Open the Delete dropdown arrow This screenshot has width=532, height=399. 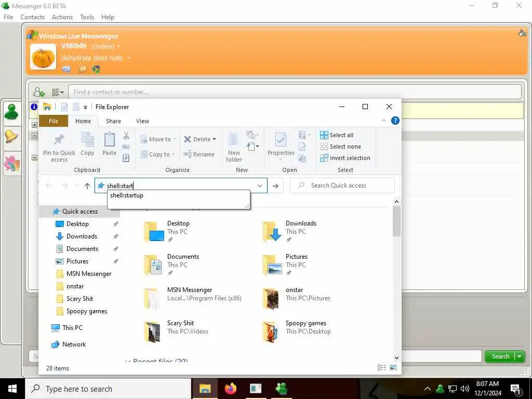[x=214, y=139]
